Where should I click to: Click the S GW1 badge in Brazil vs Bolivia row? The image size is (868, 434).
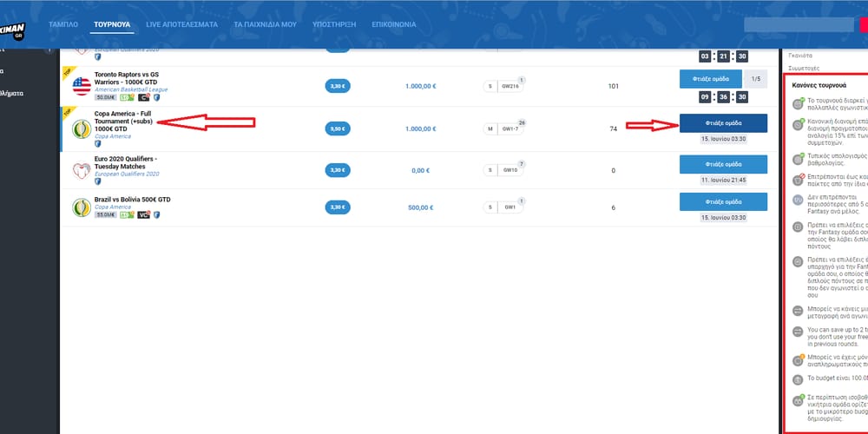pos(503,207)
